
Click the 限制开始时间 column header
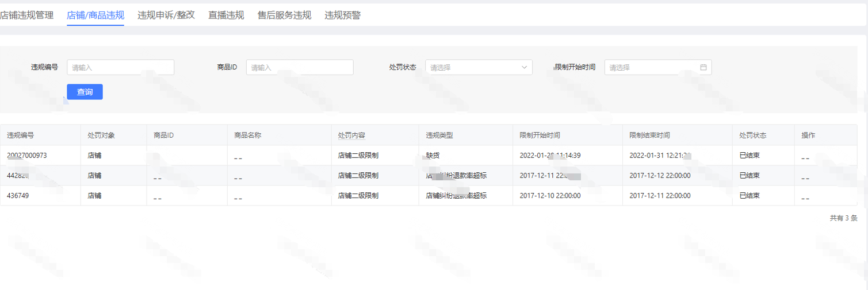pyautogui.click(x=540, y=136)
